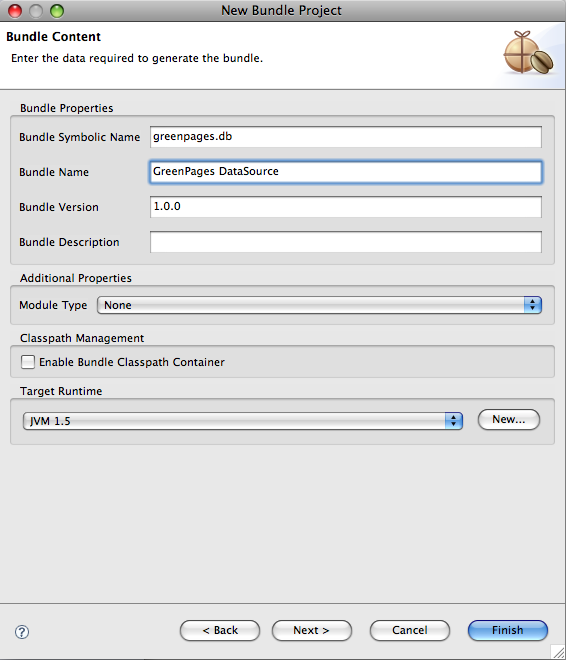
Task: Click the bundle coffee bean wizard icon
Action: (529, 53)
